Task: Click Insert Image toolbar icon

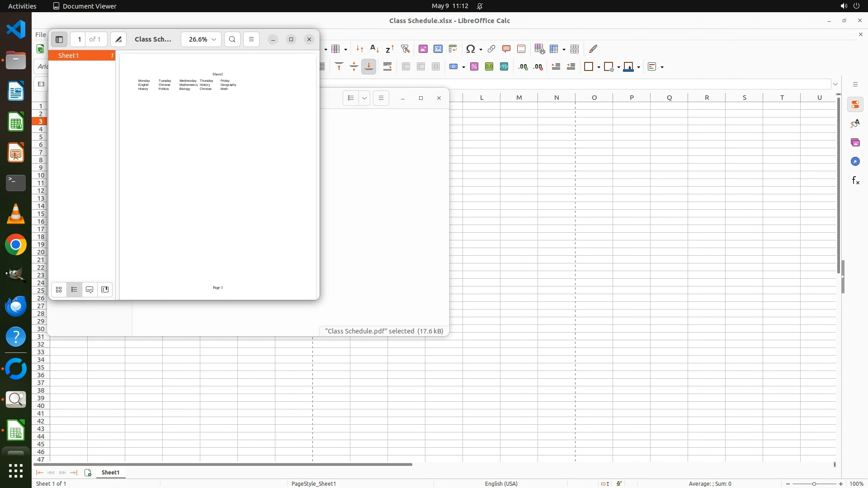Action: (423, 49)
